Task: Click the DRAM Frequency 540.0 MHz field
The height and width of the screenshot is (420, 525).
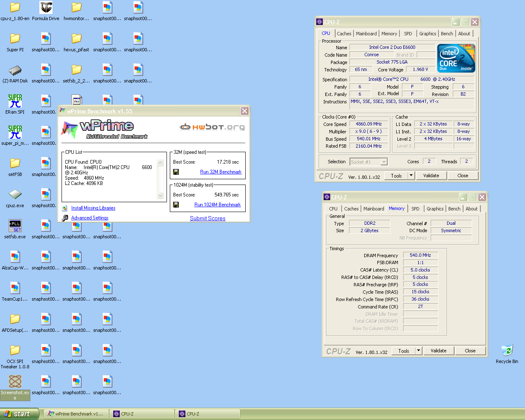Action: pyautogui.click(x=420, y=255)
